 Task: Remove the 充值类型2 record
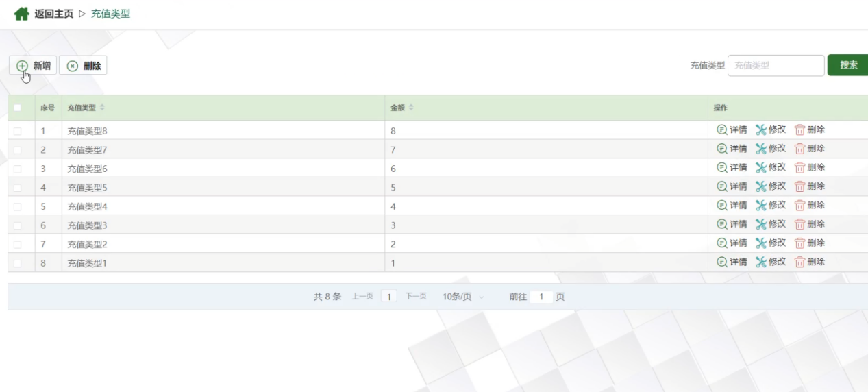tap(810, 243)
